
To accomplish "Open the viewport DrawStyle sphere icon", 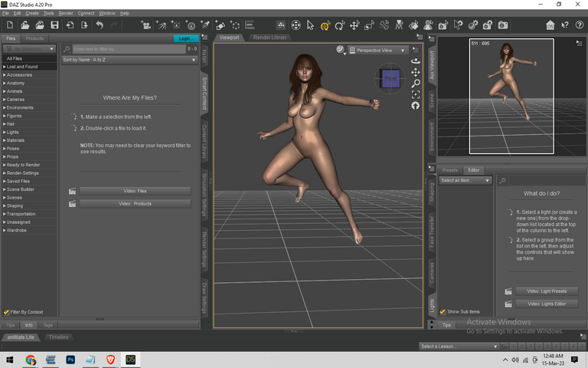I will (x=340, y=50).
